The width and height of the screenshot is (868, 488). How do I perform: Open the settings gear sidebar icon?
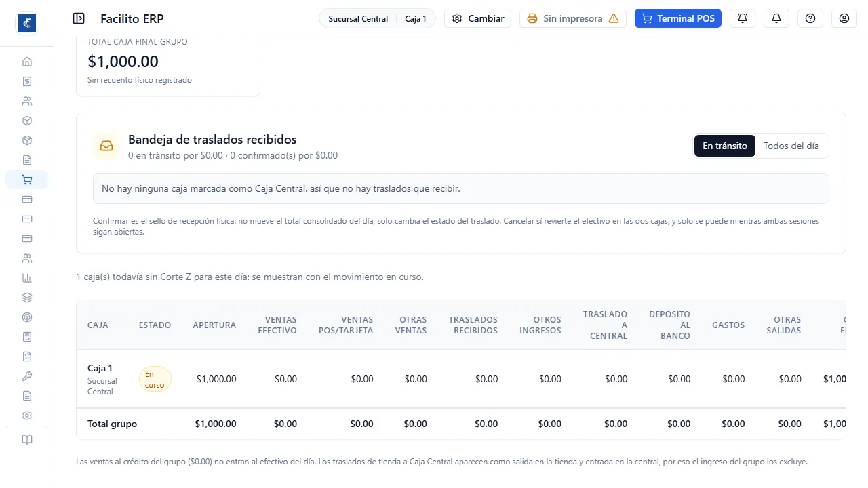27,415
